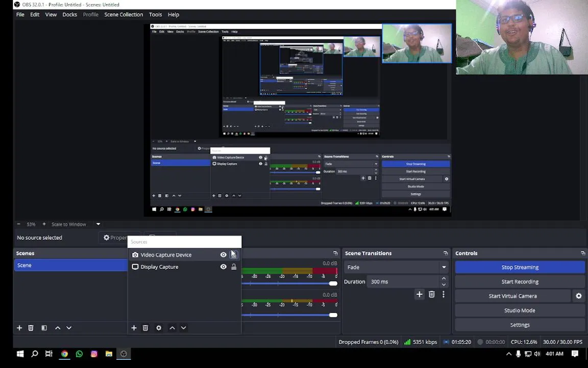Image resolution: width=588 pixels, height=368 pixels.
Task: Select the Video Capture Device source row
Action: [x=184, y=255]
